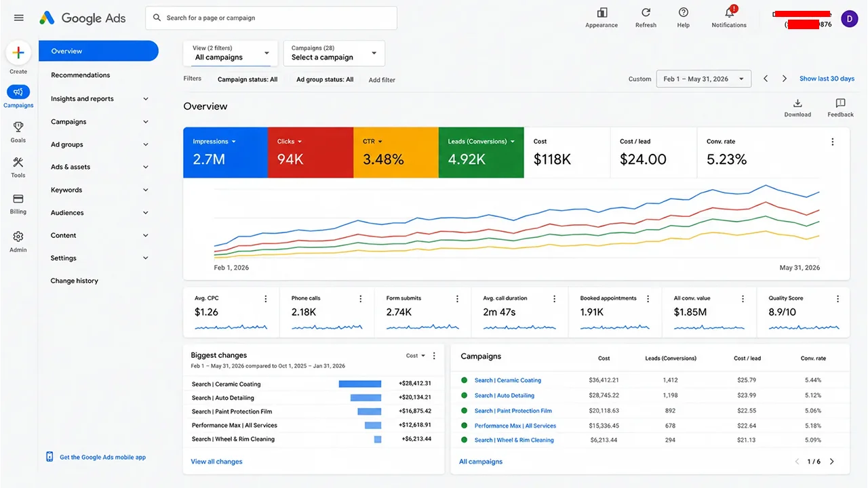Click View all changes link
The width and height of the screenshot is (868, 488).
216,462
